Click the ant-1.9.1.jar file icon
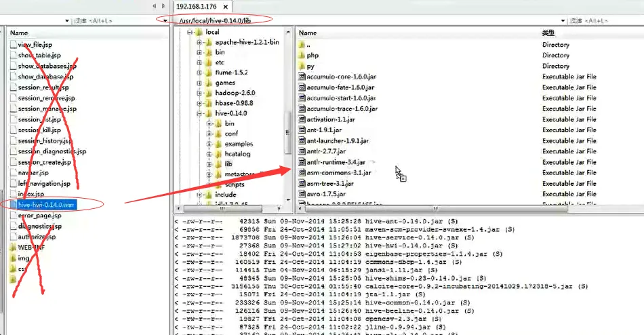Viewport: 644px width, 335px height. point(302,130)
